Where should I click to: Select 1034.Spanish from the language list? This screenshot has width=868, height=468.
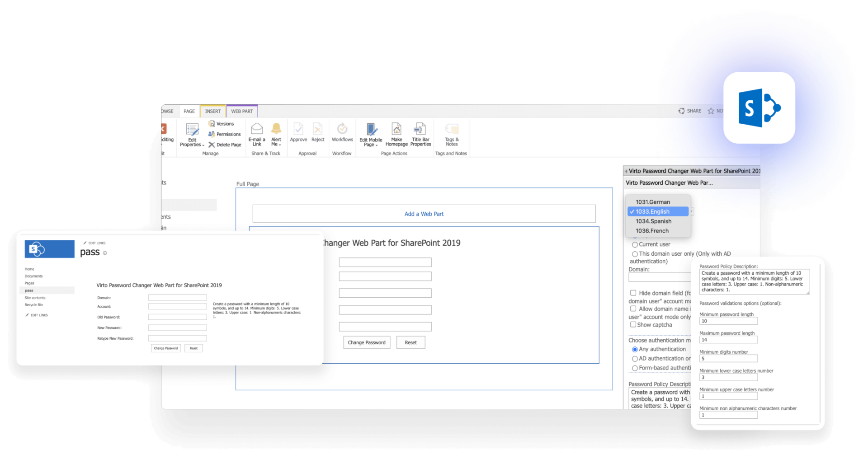[x=653, y=221]
